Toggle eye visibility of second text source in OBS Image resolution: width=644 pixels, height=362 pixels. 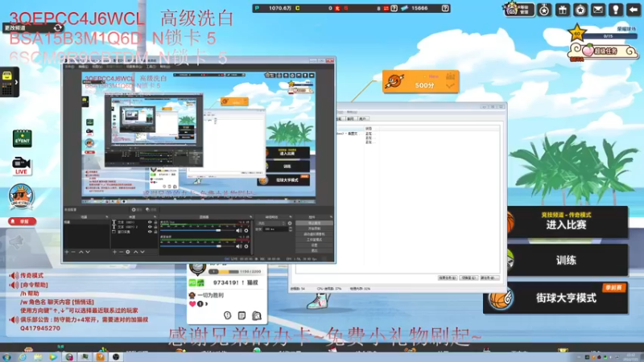(x=150, y=227)
